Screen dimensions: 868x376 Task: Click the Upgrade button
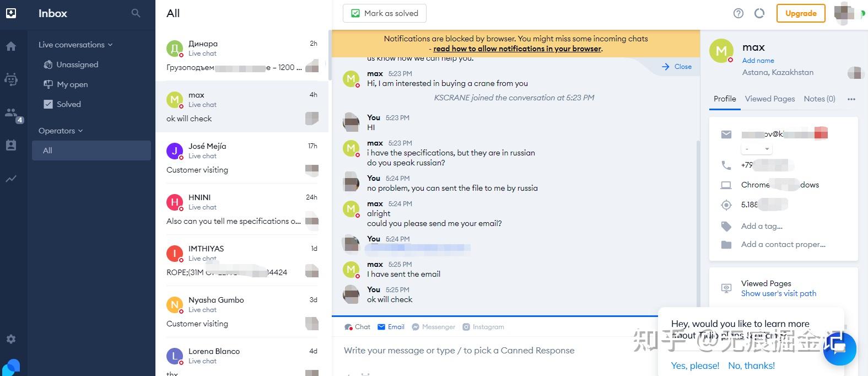coord(800,13)
